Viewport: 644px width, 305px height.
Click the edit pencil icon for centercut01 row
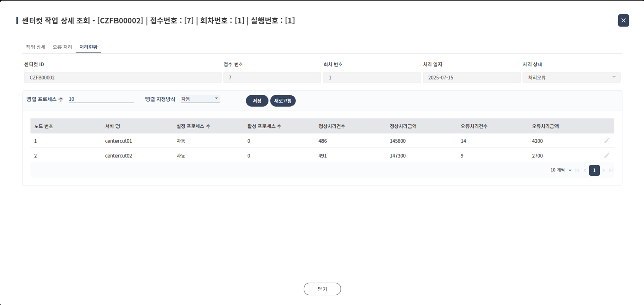[607, 141]
